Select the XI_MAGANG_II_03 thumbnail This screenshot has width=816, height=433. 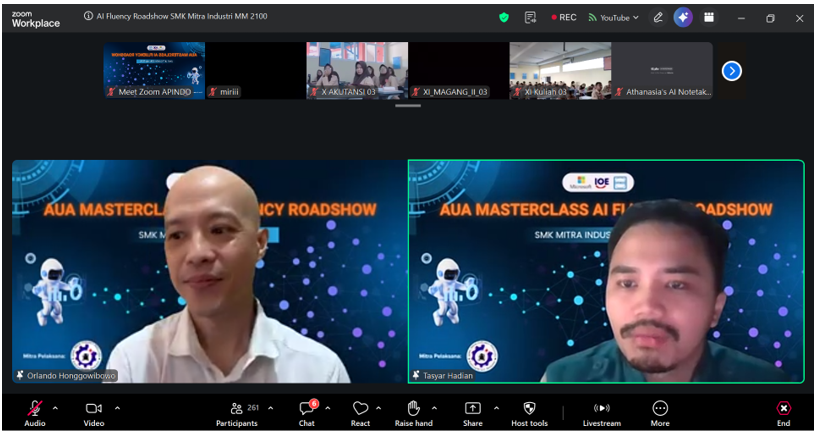point(458,70)
